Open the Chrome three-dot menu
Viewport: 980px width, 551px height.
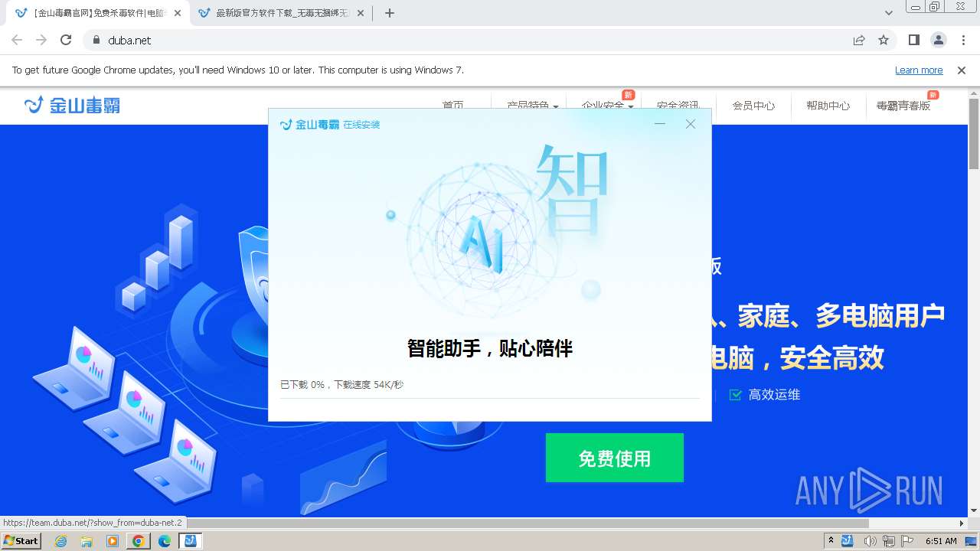click(x=962, y=40)
